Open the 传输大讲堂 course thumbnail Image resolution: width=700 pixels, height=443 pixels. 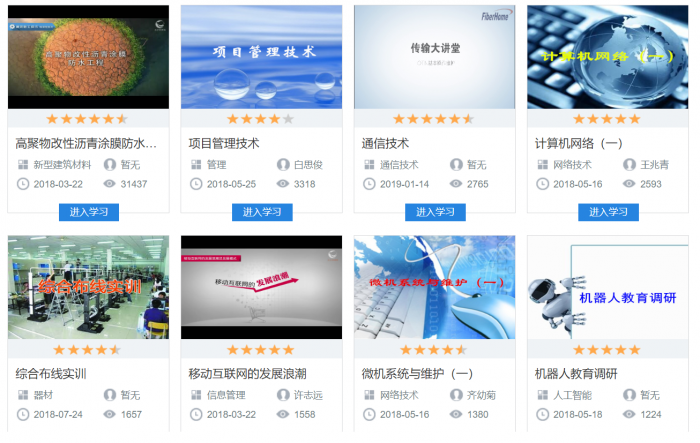click(x=435, y=57)
